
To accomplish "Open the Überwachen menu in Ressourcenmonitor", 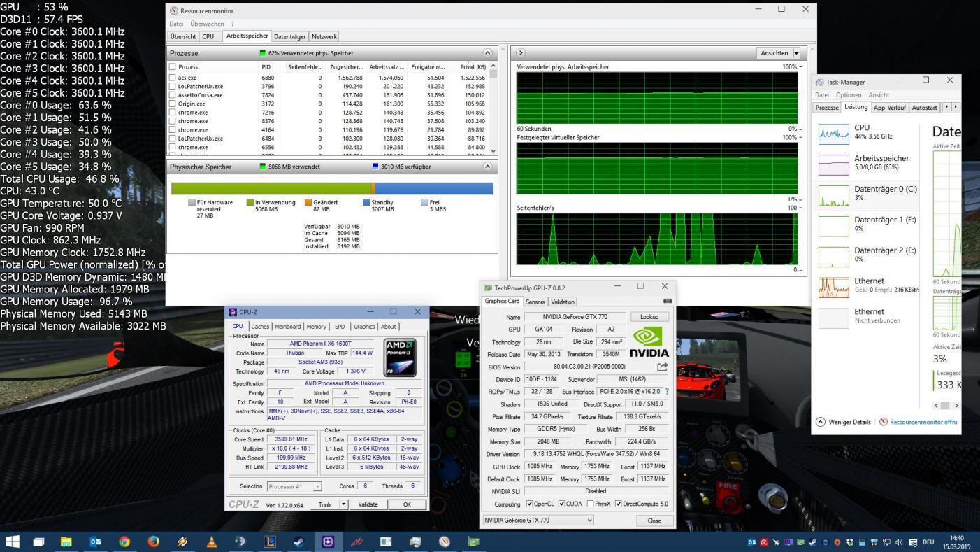I will click(206, 24).
